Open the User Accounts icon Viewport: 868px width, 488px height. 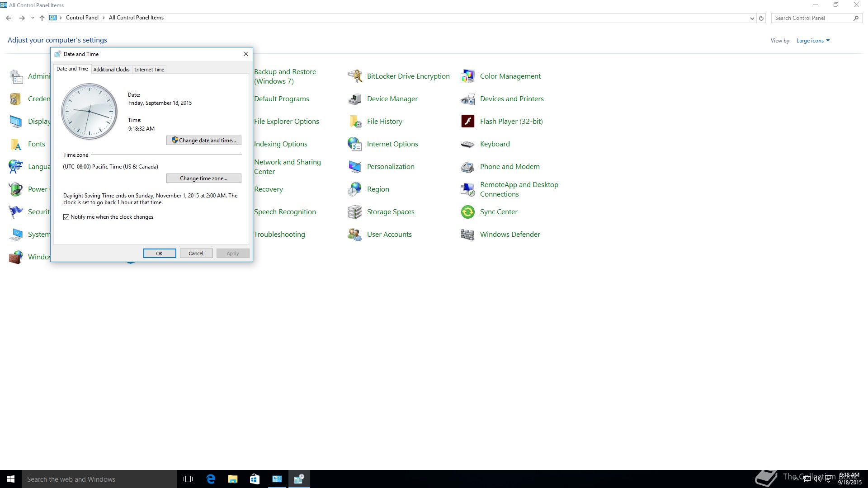[355, 235]
